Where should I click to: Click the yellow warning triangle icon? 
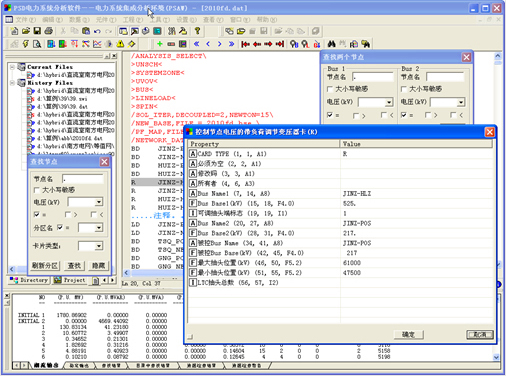coord(120,44)
